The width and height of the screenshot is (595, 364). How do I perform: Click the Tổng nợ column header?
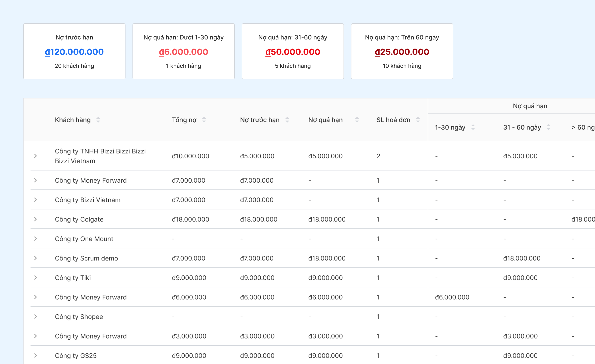click(184, 120)
